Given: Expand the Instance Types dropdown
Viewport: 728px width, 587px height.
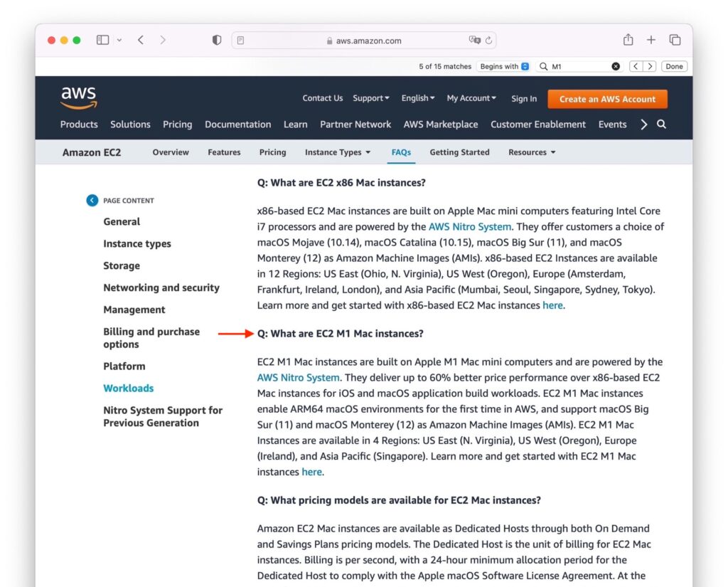Looking at the screenshot, I should pos(337,152).
